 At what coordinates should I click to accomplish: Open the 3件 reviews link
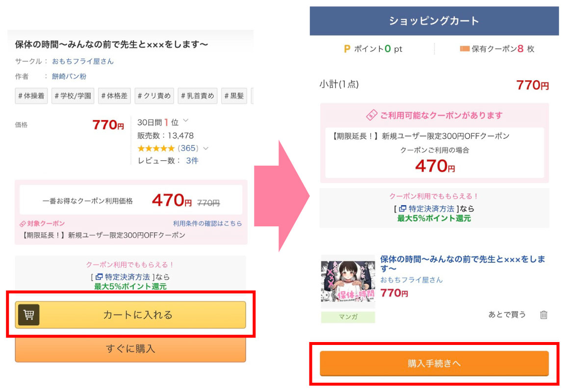pyautogui.click(x=192, y=161)
